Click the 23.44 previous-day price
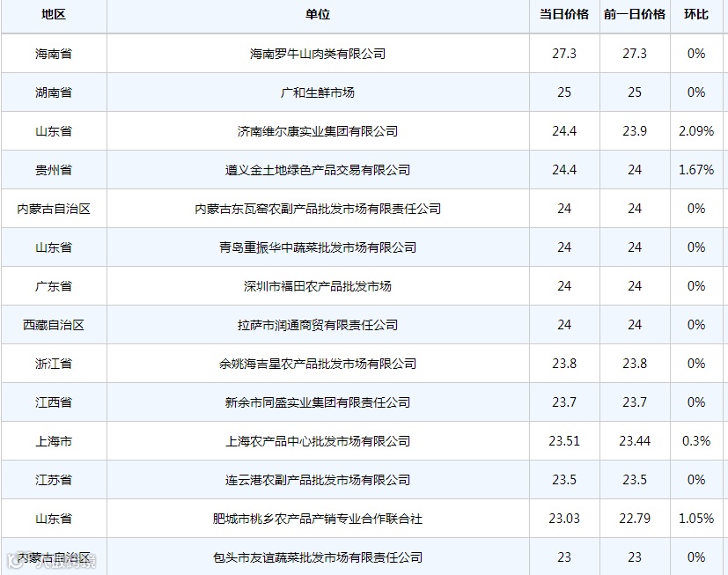The height and width of the screenshot is (575, 728). tap(635, 441)
